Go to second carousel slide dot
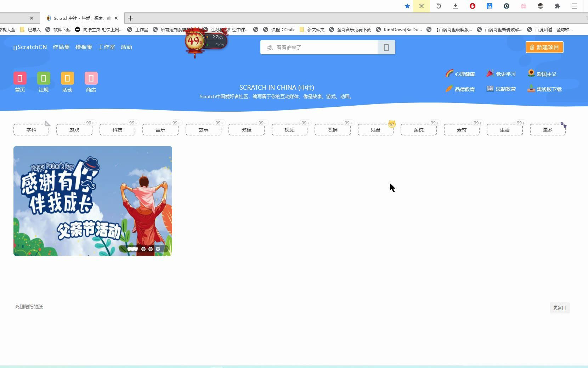588x368 pixels. (143, 249)
